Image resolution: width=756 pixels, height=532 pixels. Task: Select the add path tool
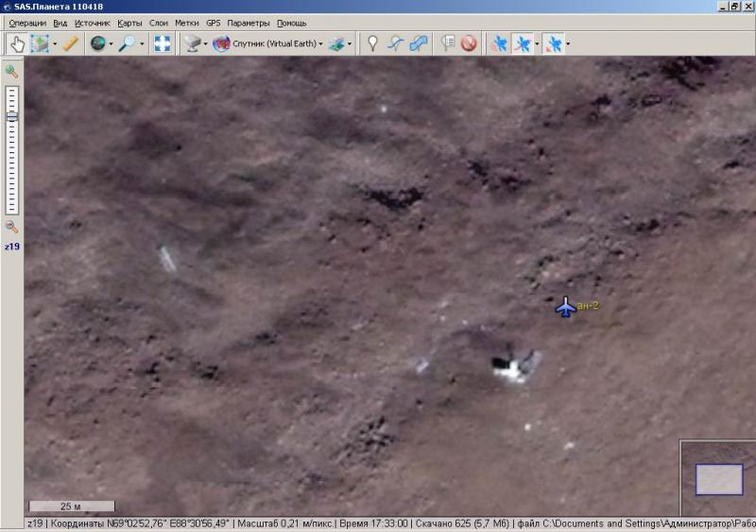pos(397,43)
